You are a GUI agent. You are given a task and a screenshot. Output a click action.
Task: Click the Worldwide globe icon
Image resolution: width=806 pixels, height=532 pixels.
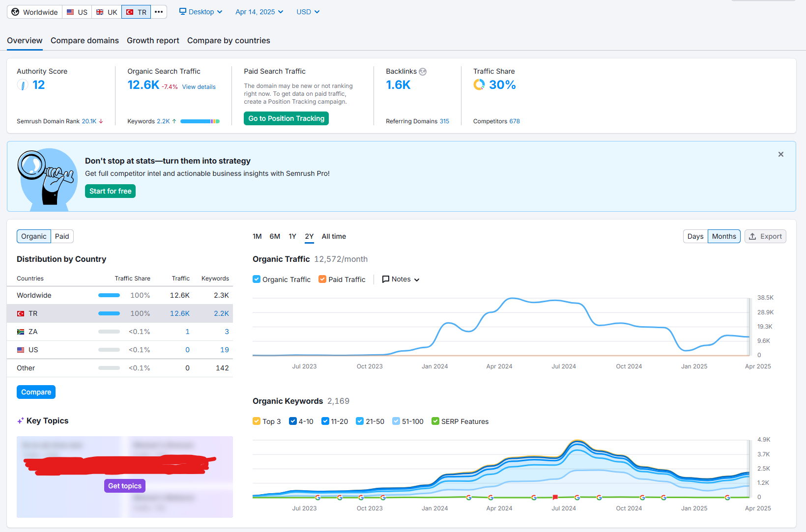click(15, 12)
